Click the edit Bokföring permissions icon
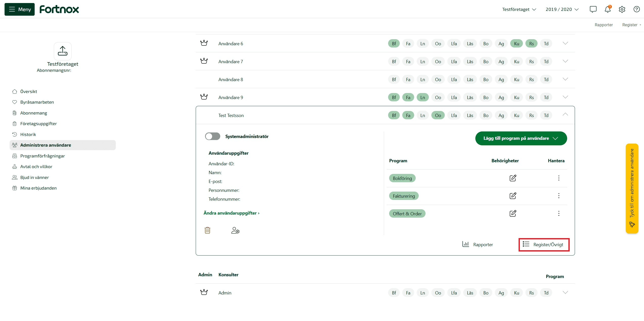The height and width of the screenshot is (321, 644). pos(513,178)
